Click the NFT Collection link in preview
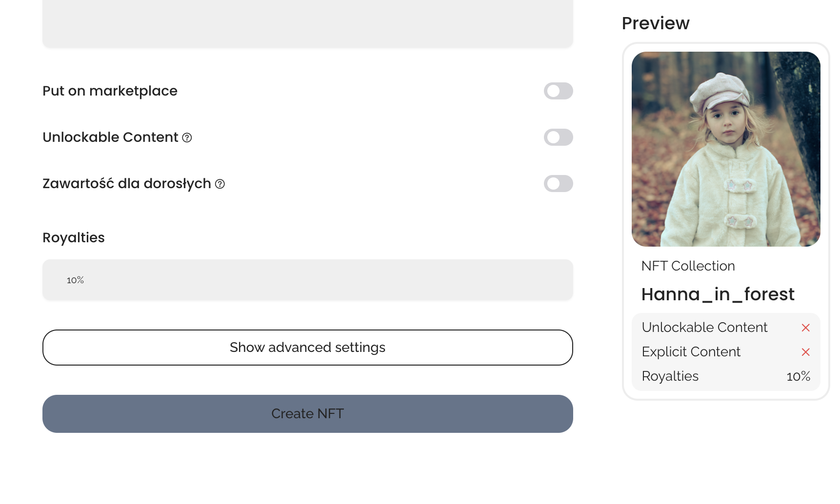Screen dimensions: 840x504 pos(688,266)
